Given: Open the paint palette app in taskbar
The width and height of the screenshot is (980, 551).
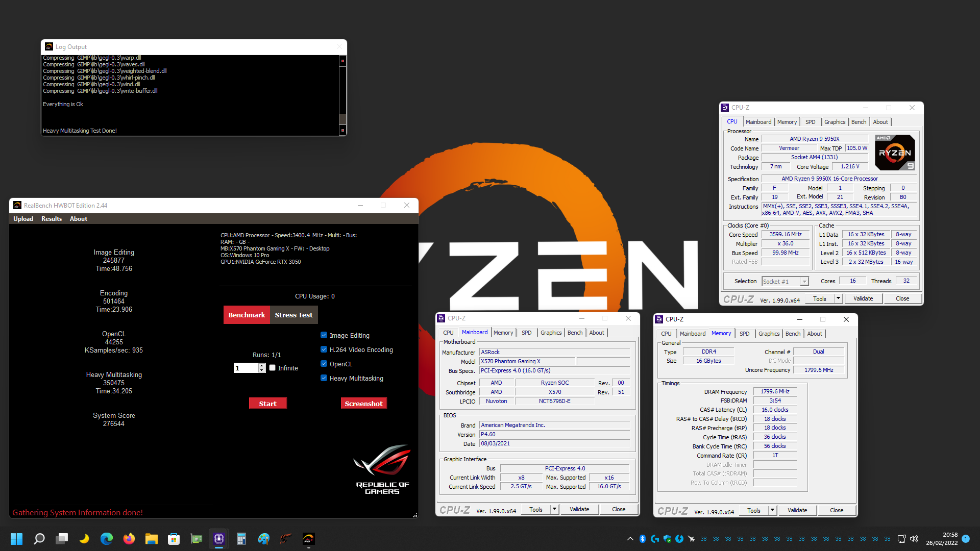Looking at the screenshot, I should tap(264, 539).
